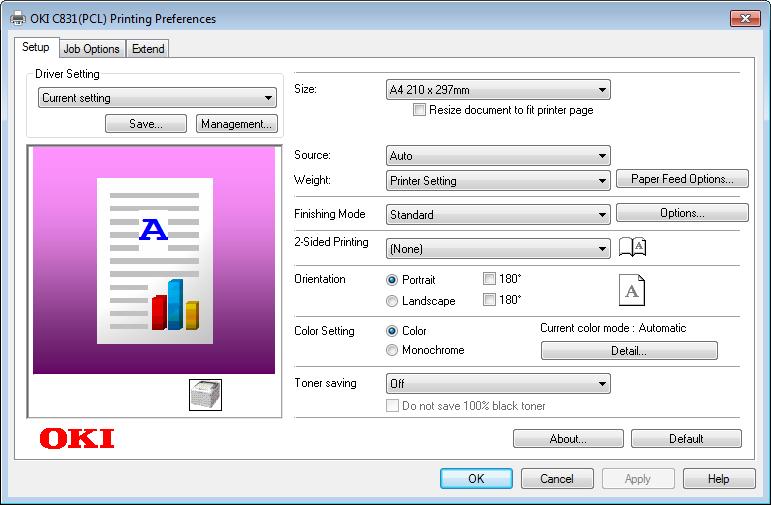771x505 pixels.
Task: Open driver settings Management...
Action: pyautogui.click(x=237, y=124)
